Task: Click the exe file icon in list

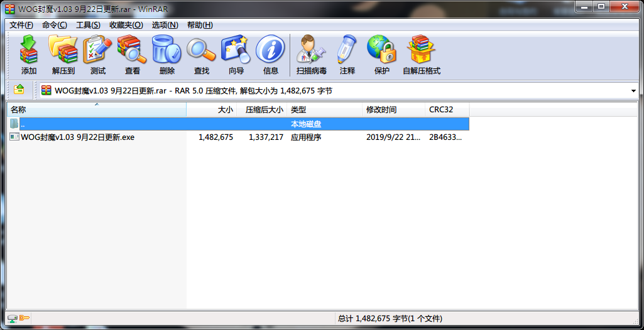Action: click(x=14, y=137)
